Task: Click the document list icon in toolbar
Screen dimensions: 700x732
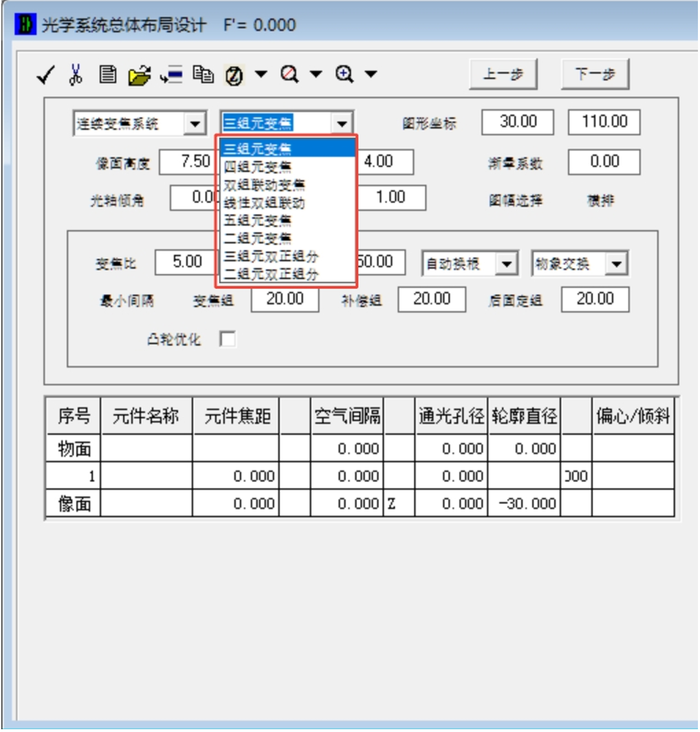Action: tap(107, 74)
